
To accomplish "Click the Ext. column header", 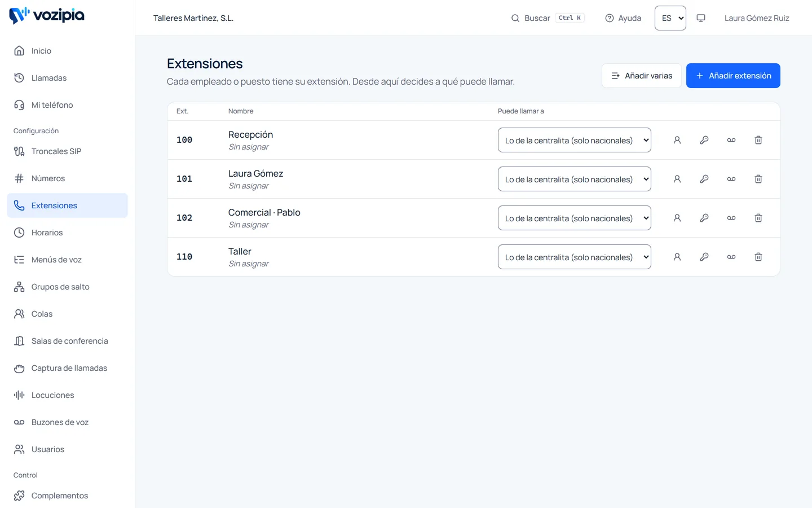I will click(182, 111).
